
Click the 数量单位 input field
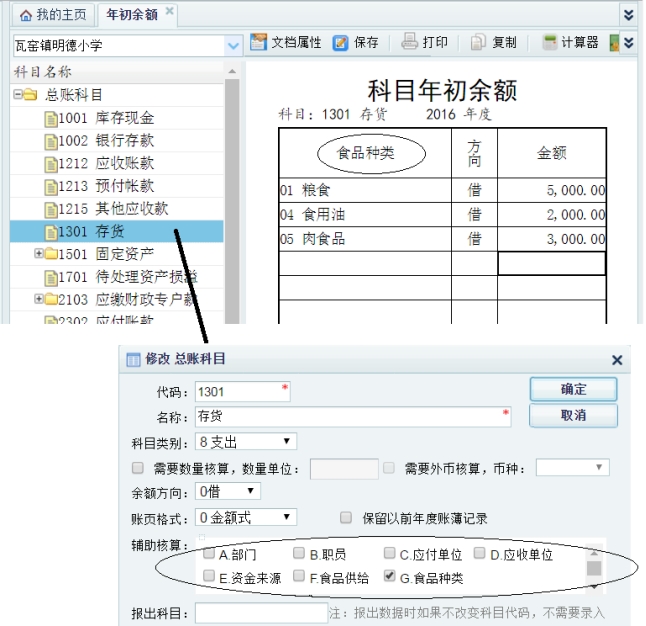[344, 469]
